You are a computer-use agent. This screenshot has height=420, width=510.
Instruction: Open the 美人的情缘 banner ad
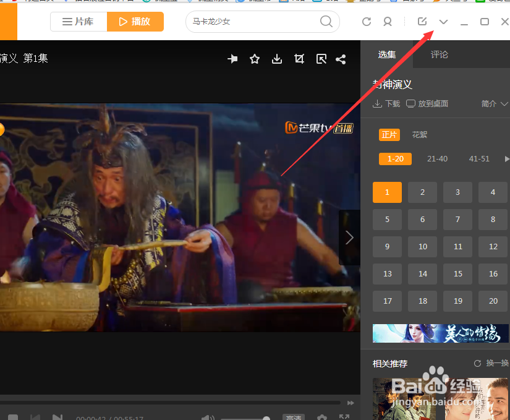point(440,333)
